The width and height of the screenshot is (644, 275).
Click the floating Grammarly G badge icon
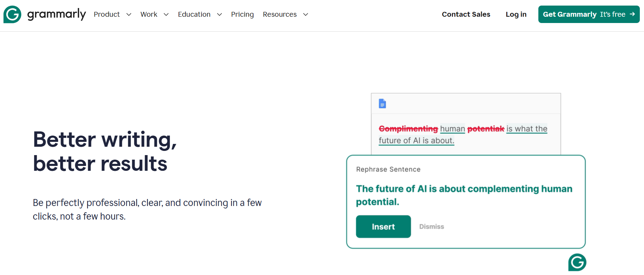click(x=577, y=262)
